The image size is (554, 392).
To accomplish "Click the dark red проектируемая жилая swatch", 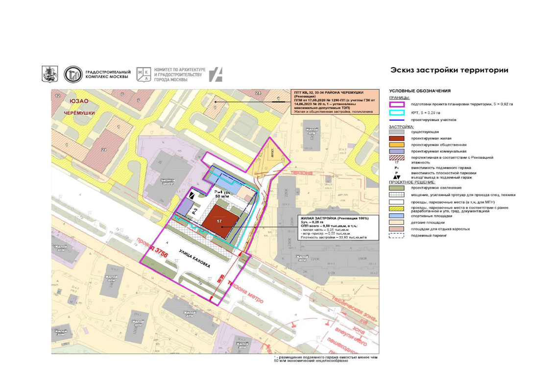I will coord(396,139).
